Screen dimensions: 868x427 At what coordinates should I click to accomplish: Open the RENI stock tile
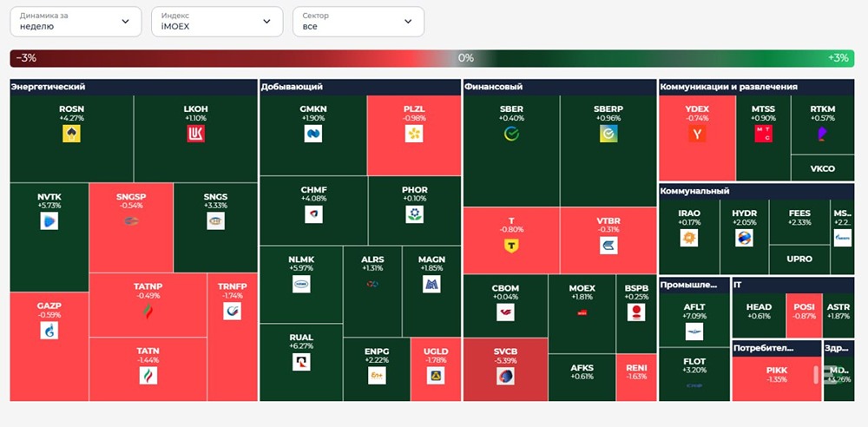(x=636, y=378)
